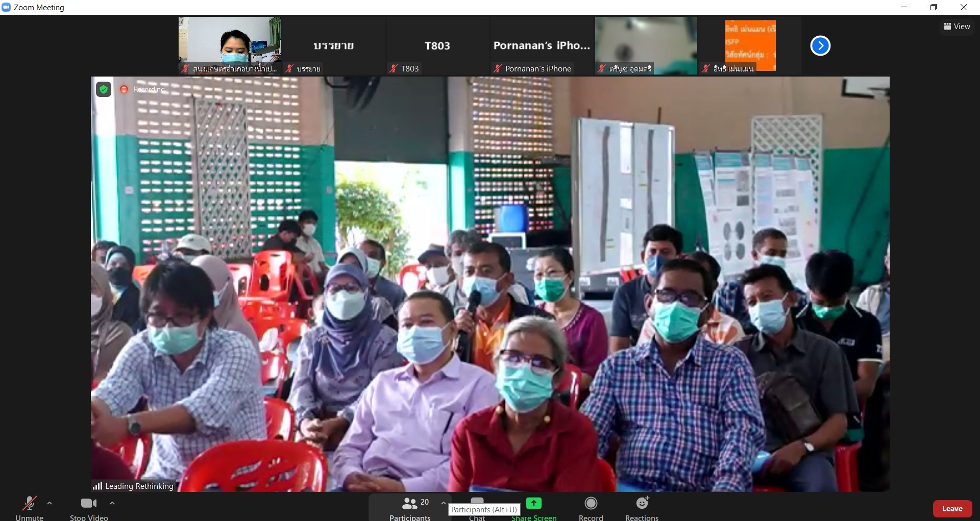The image size is (980, 521).
Task: Open the View layout menu
Action: tap(957, 27)
